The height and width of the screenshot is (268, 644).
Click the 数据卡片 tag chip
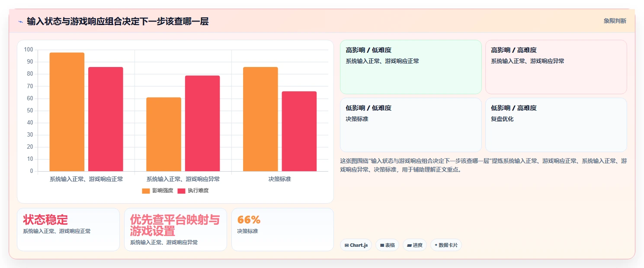tap(446, 245)
